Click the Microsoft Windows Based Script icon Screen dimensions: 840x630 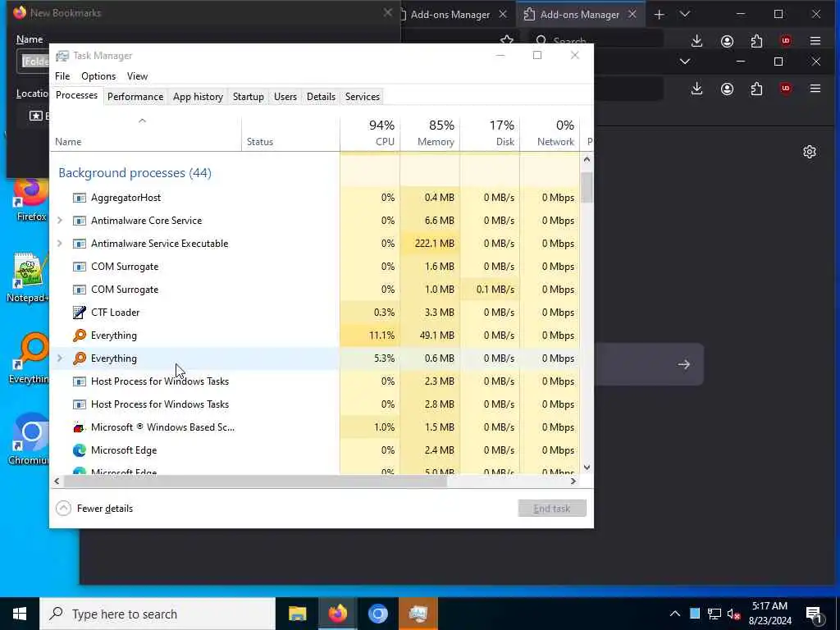point(80,427)
